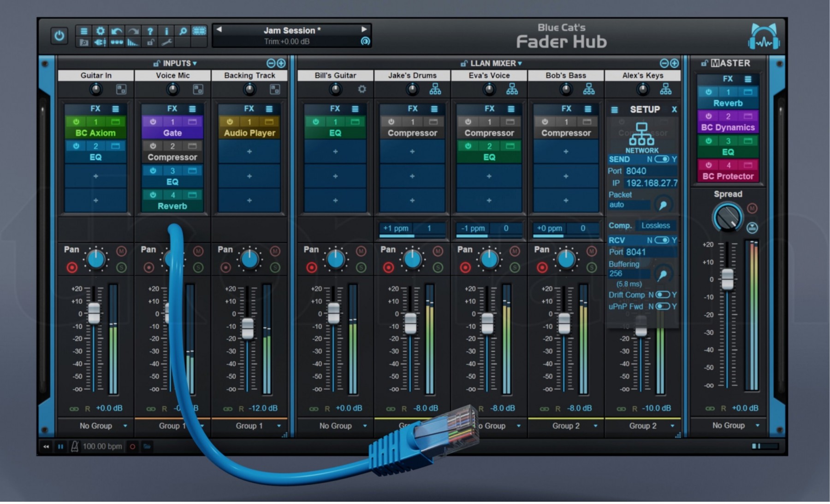The height and width of the screenshot is (504, 830).
Task: Open FX menu on Voice Mic strip
Action: 192,109
